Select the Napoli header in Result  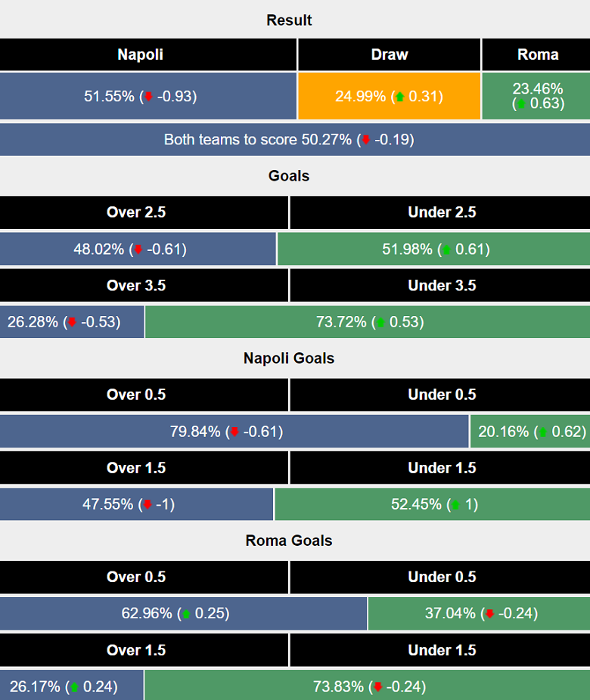click(141, 54)
